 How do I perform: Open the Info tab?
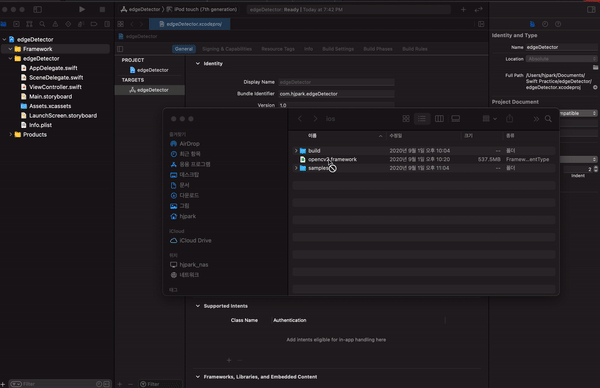[308, 49]
